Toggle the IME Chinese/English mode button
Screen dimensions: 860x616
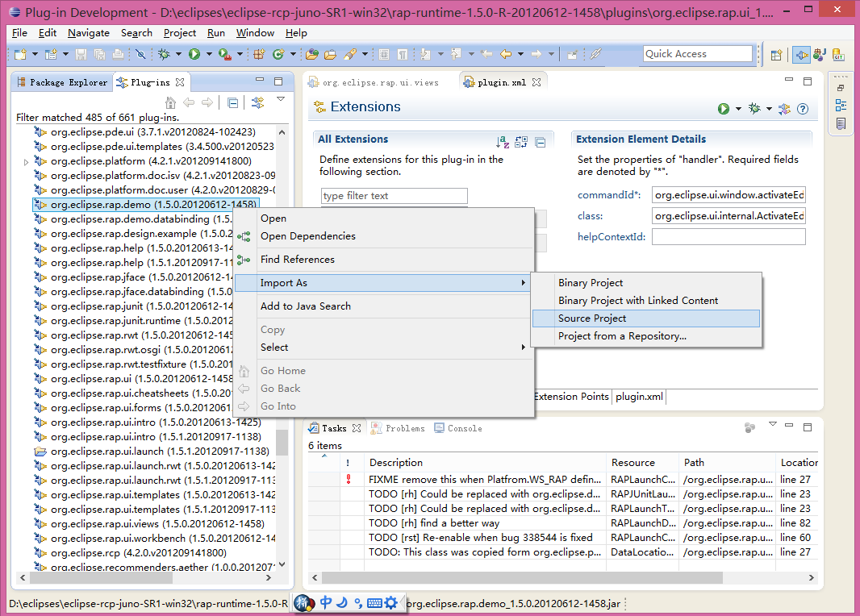[325, 602]
